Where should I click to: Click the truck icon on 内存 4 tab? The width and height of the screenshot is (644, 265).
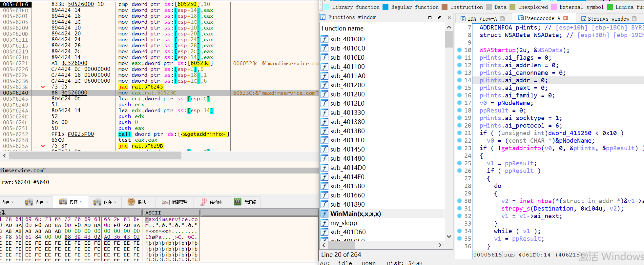(63, 202)
